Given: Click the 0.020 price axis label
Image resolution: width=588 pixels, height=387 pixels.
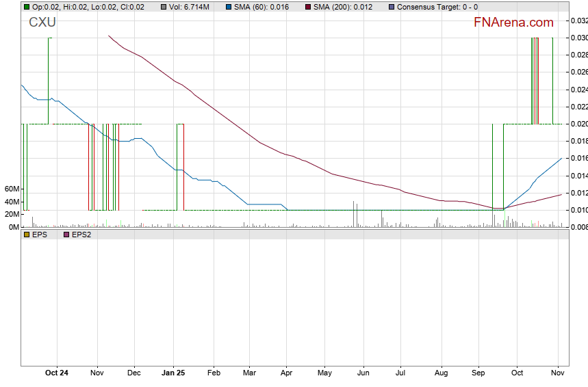Looking at the screenshot, I should coord(579,124).
